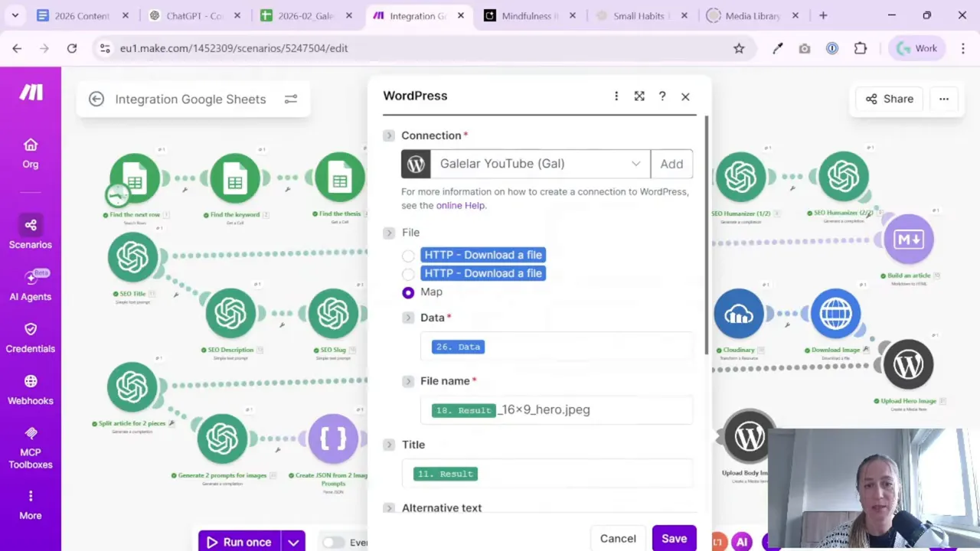Open the browser Extensions menu
The width and height of the screenshot is (980, 551).
tap(861, 48)
